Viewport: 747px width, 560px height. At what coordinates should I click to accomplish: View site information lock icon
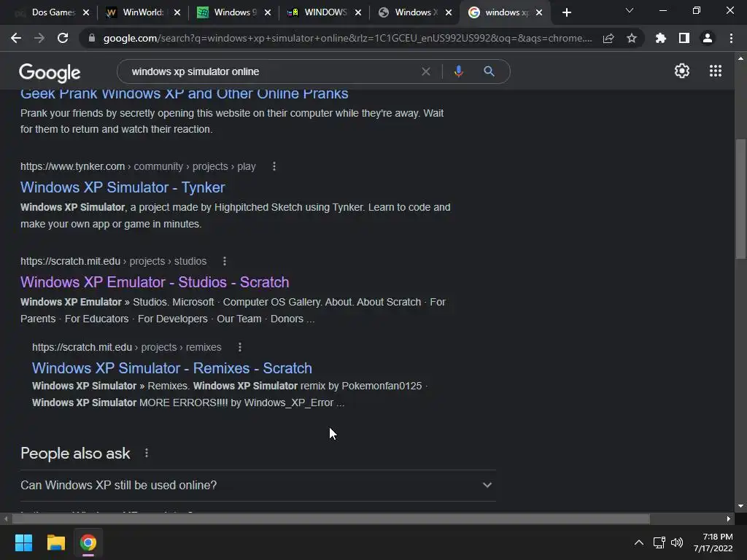coord(91,38)
